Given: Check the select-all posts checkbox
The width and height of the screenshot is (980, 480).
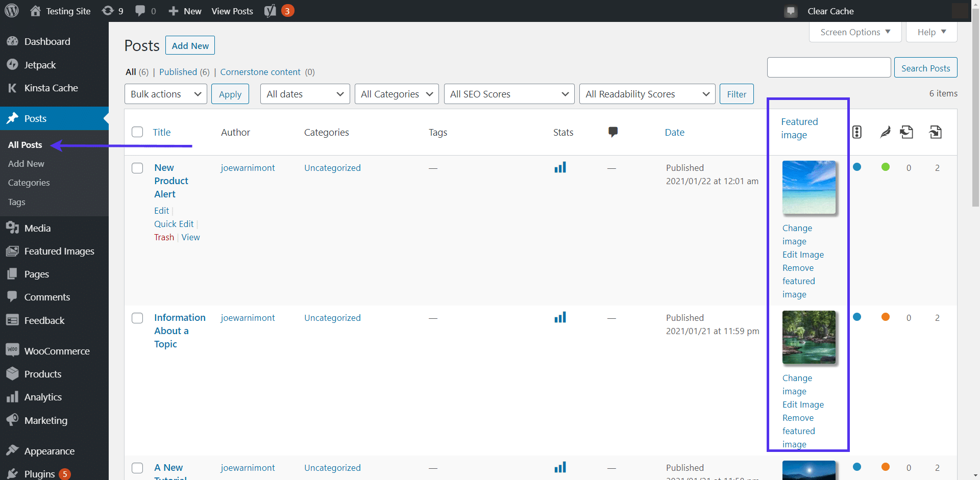Looking at the screenshot, I should 137,132.
